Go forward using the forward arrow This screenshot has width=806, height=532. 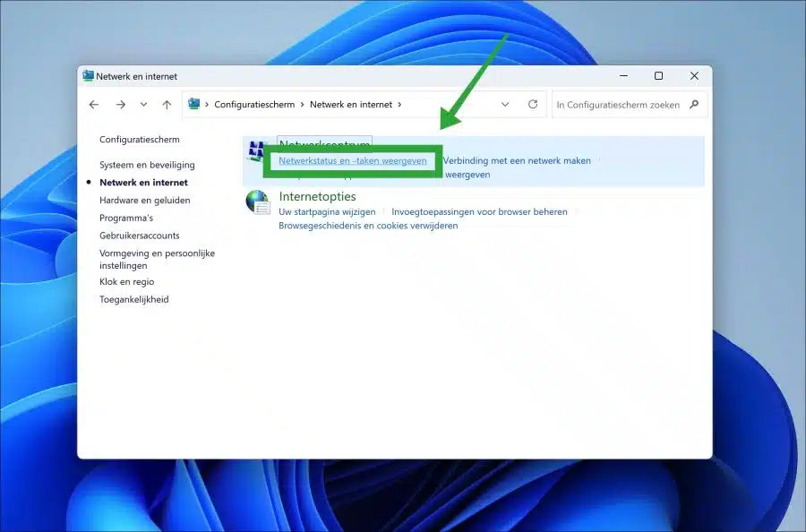(x=120, y=105)
